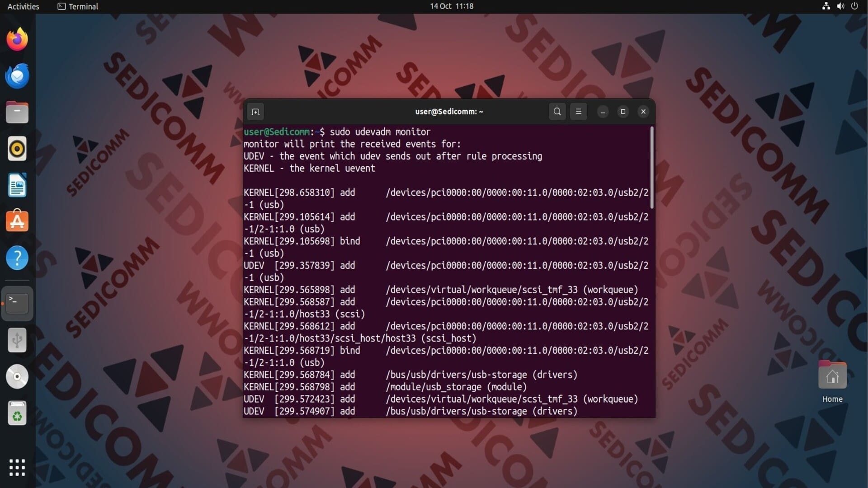
Task: Open the Activities overview
Action: coord(24,6)
